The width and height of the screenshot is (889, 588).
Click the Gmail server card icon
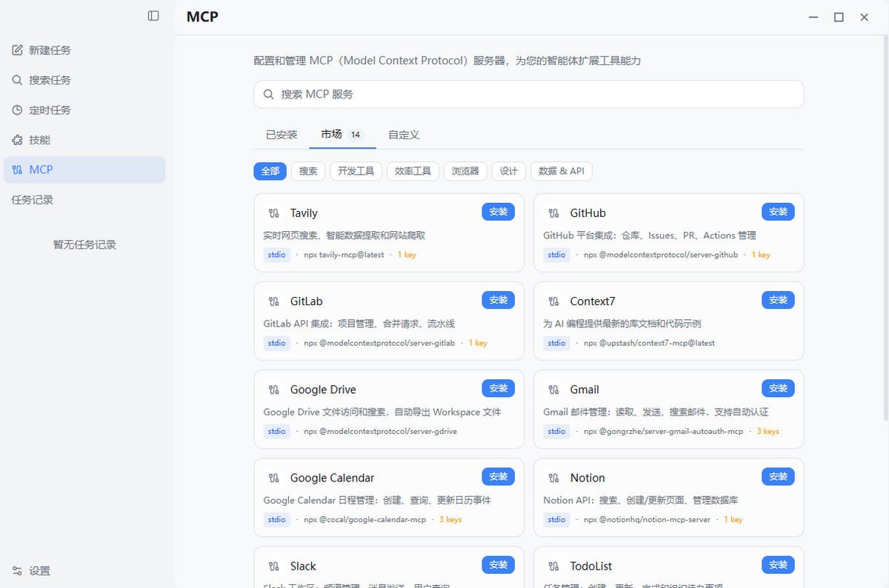tap(553, 390)
